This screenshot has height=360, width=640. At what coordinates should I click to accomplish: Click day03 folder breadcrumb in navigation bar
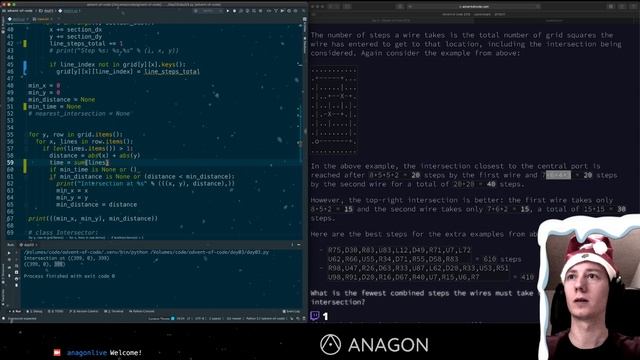[x=46, y=11]
